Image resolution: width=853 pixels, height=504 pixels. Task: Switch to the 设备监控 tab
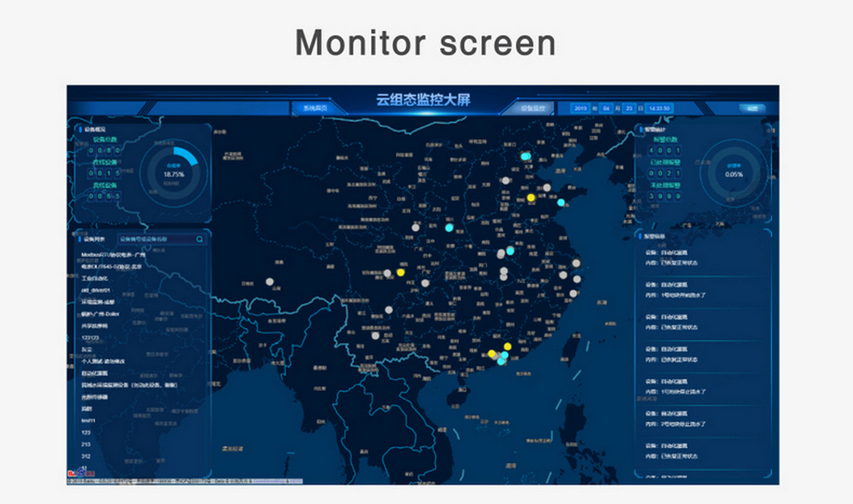(533, 109)
